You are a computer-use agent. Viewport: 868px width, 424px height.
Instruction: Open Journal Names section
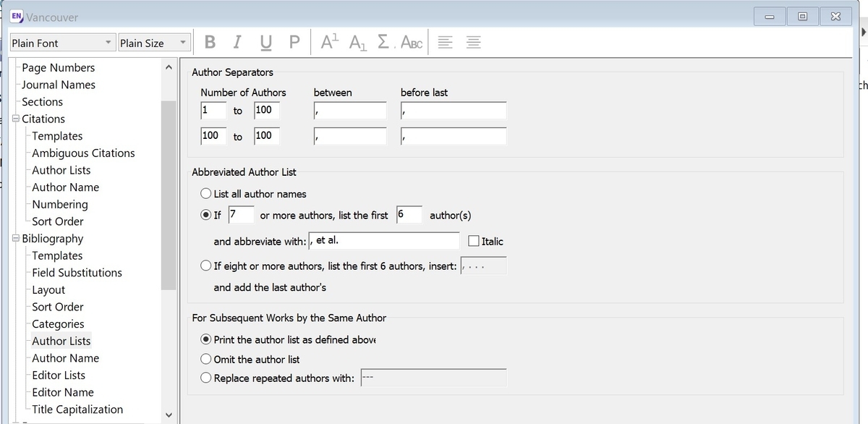click(x=59, y=85)
